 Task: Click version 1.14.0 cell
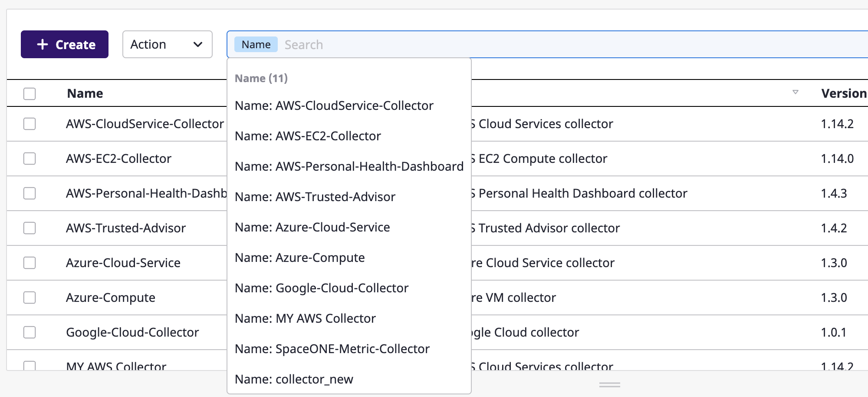coord(837,159)
